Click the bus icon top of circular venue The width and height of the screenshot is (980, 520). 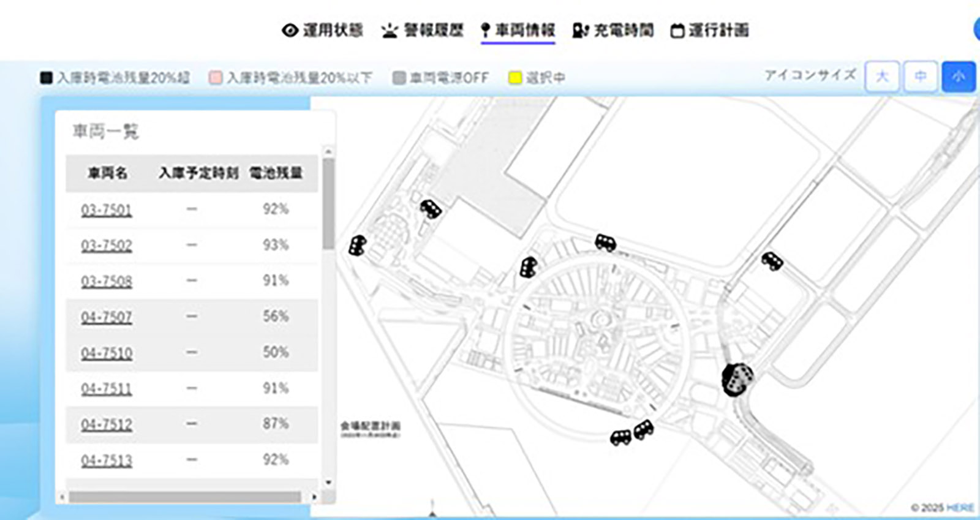coord(605,243)
